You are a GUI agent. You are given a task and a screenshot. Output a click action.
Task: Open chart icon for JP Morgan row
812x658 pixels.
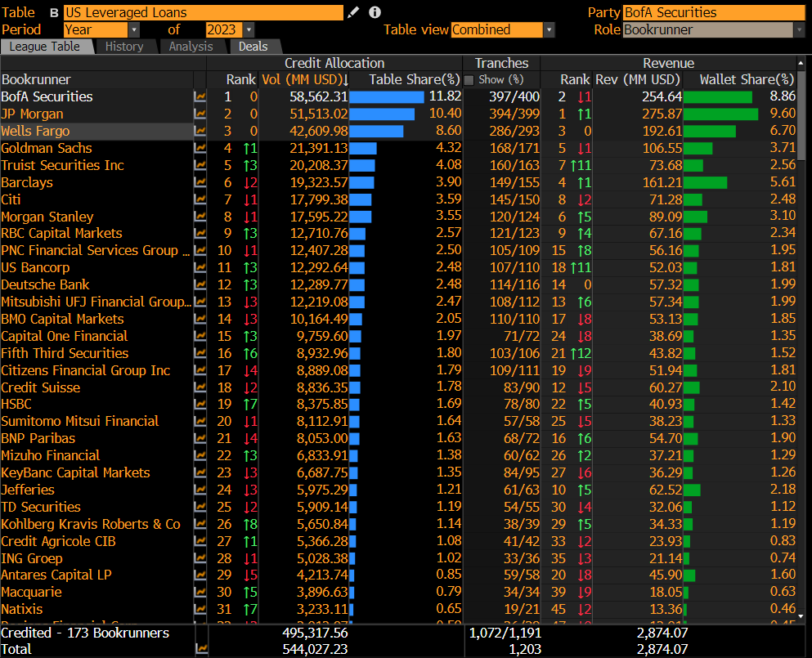pos(200,114)
